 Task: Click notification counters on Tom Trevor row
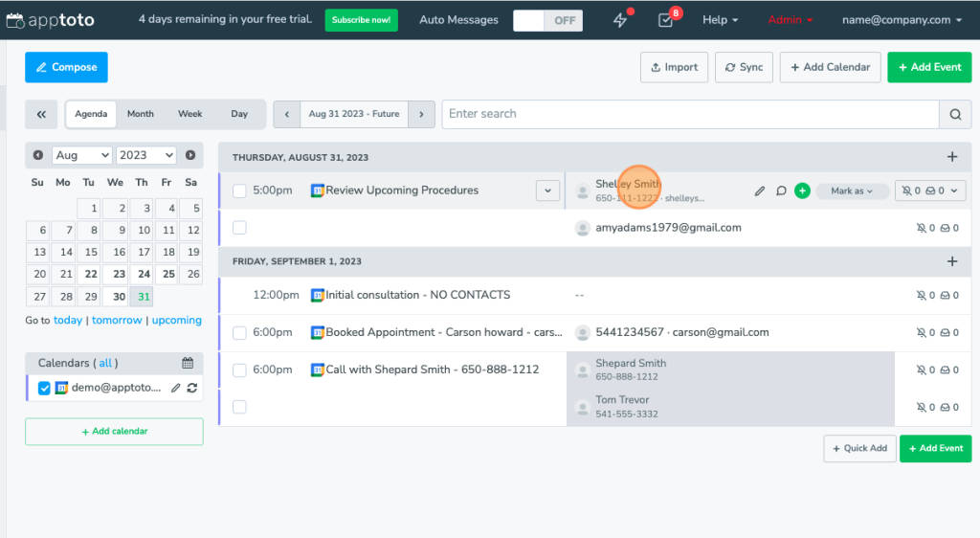coord(937,408)
